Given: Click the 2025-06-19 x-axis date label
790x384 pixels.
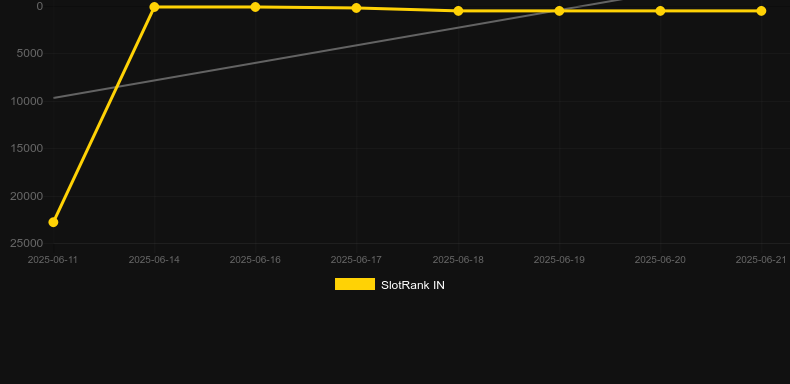Looking at the screenshot, I should point(559,260).
